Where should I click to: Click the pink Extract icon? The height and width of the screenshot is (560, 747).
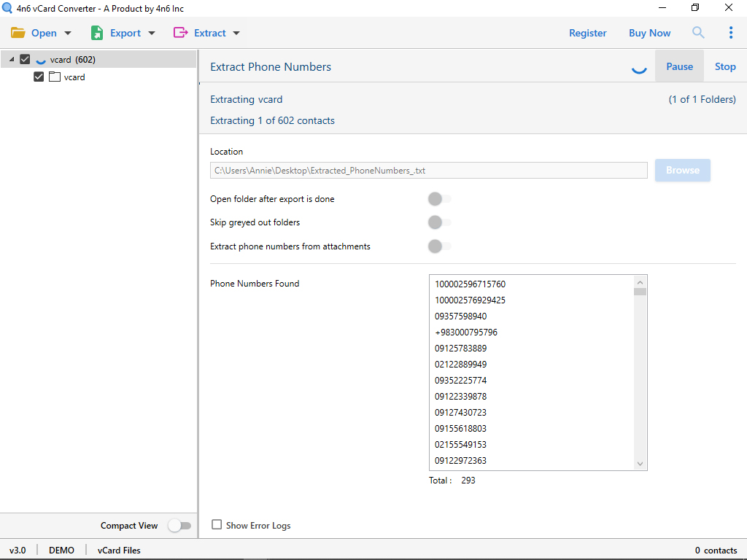point(181,32)
